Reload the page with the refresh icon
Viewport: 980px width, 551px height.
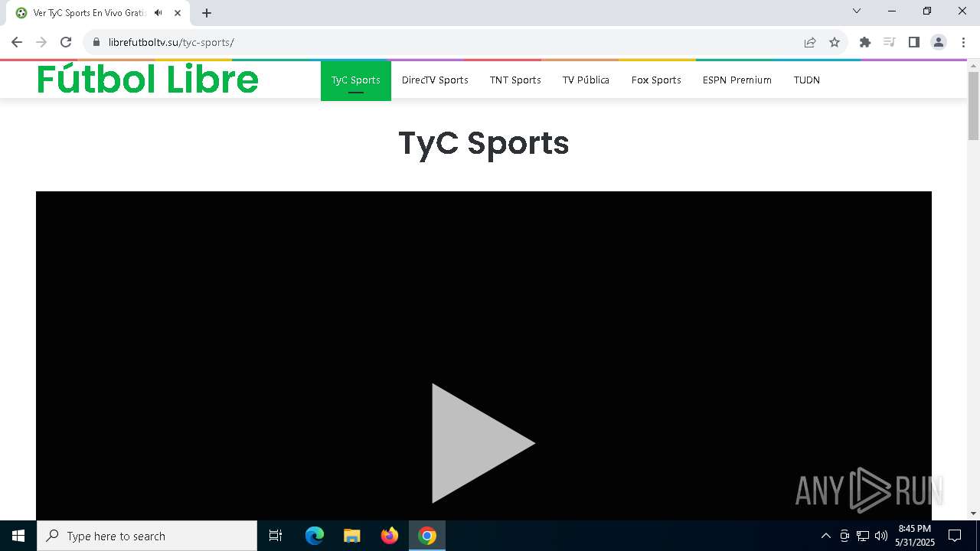(66, 42)
